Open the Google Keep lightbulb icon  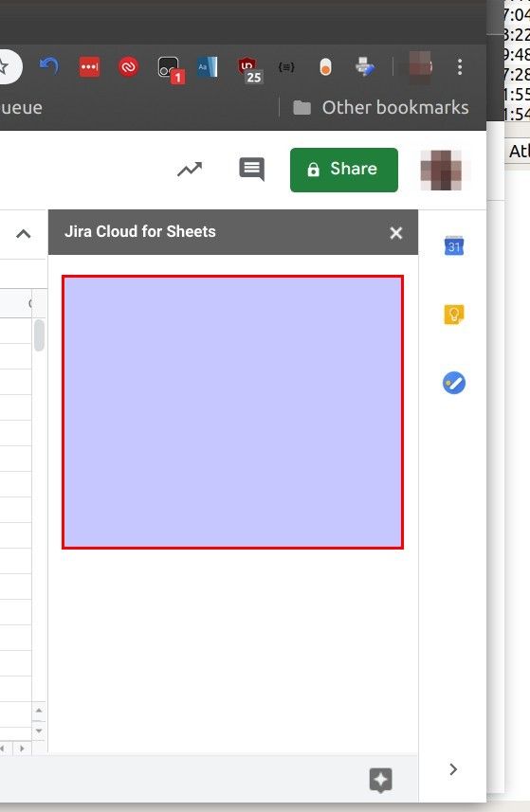tap(454, 315)
